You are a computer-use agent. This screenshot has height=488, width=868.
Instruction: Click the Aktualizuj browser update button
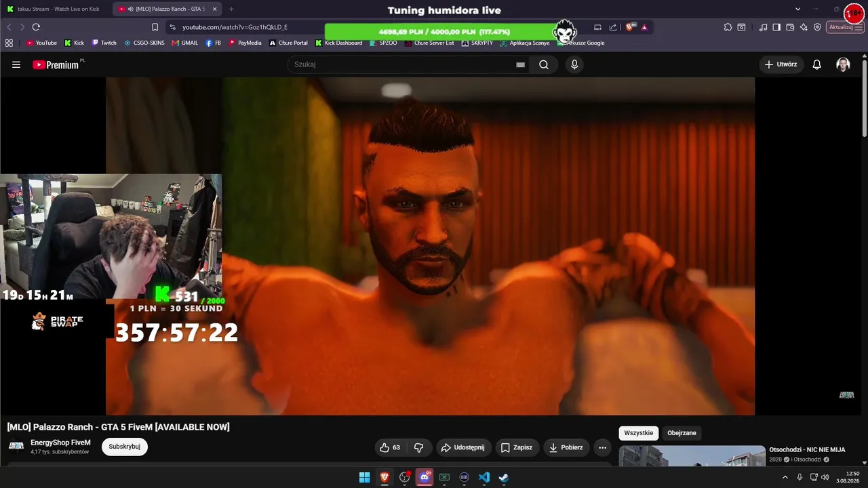(844, 27)
